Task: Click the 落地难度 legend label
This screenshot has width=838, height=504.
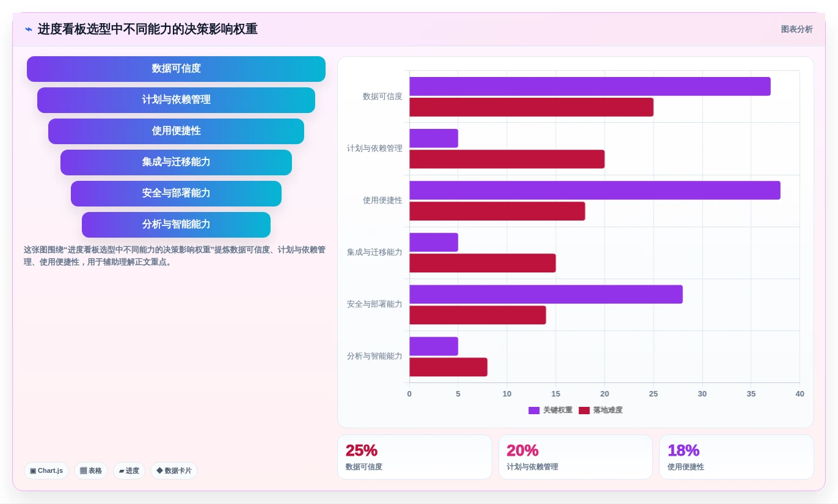Action: pyautogui.click(x=608, y=411)
